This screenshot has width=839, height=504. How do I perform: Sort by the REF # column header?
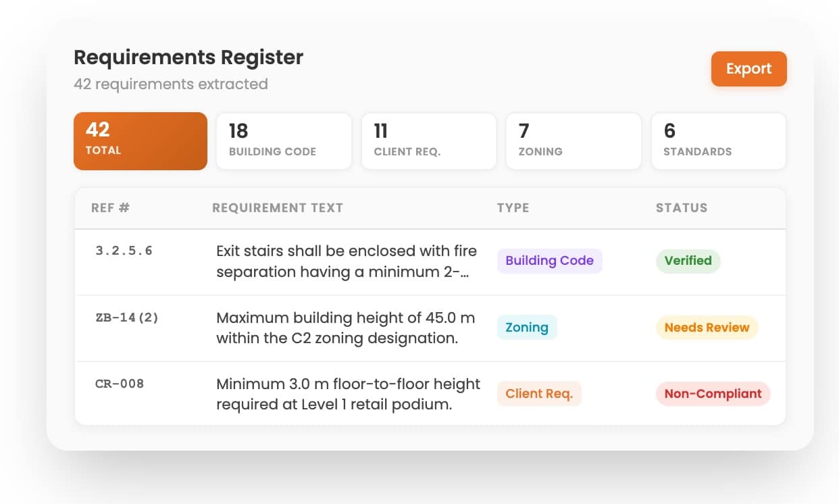click(110, 208)
